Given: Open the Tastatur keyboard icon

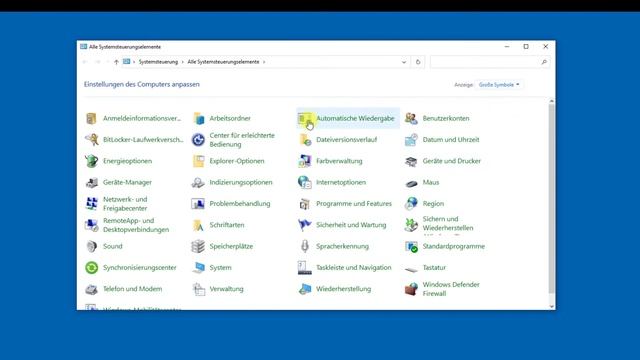Looking at the screenshot, I should click(411, 269).
